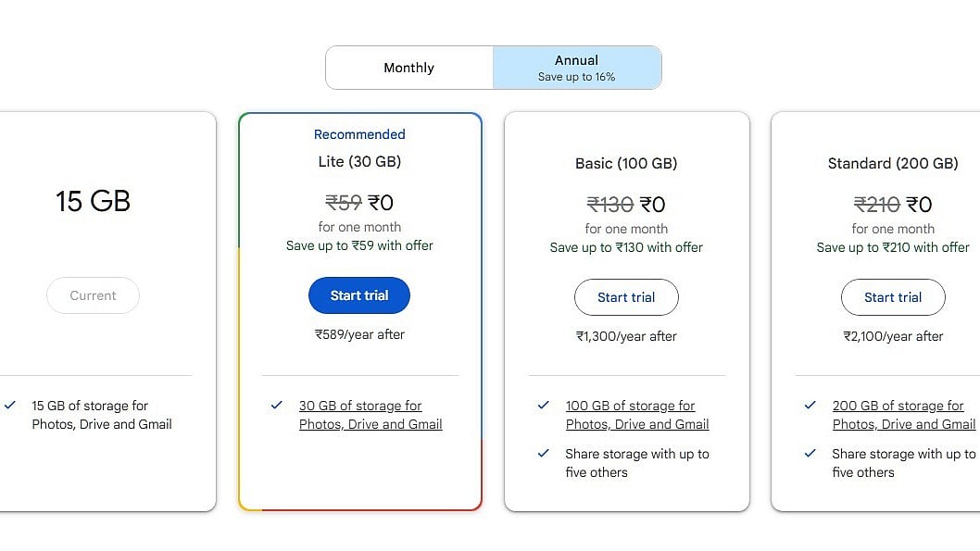This screenshot has height=551, width=980.
Task: Toggle billing period to Annual savings
Action: [x=576, y=67]
